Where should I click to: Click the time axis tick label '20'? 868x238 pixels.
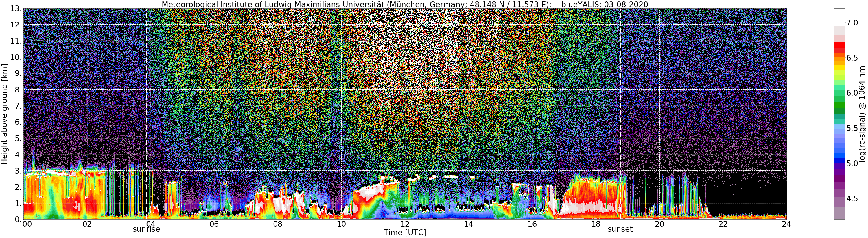coord(659,224)
